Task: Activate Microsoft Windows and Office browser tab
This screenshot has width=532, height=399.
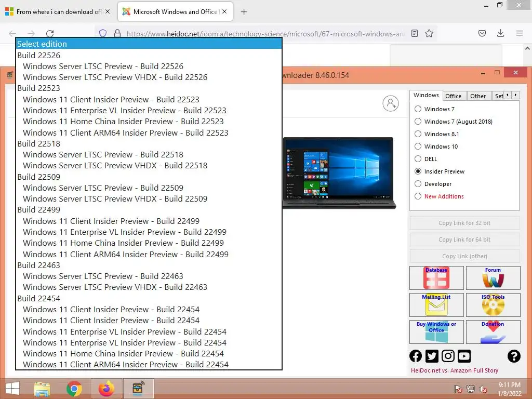Action: pos(175,12)
